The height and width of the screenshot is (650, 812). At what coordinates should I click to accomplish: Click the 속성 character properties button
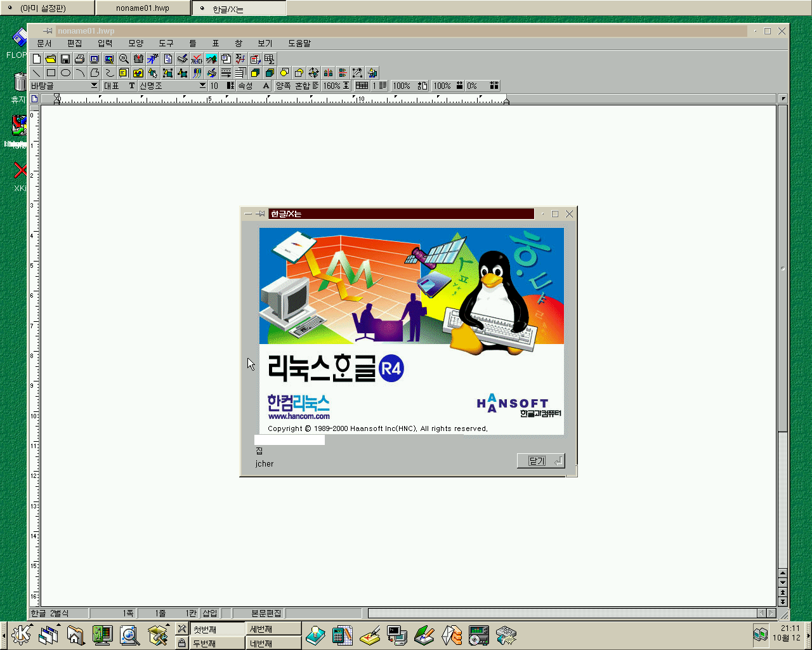tap(254, 86)
